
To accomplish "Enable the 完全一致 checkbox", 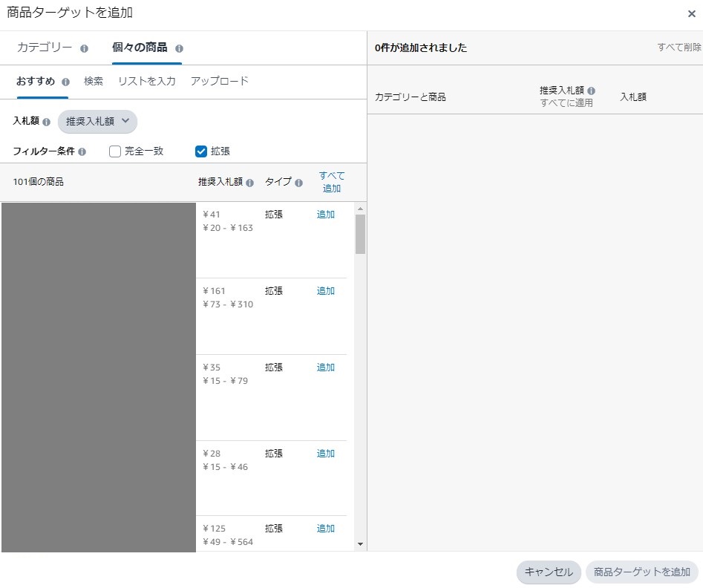I will pyautogui.click(x=115, y=151).
